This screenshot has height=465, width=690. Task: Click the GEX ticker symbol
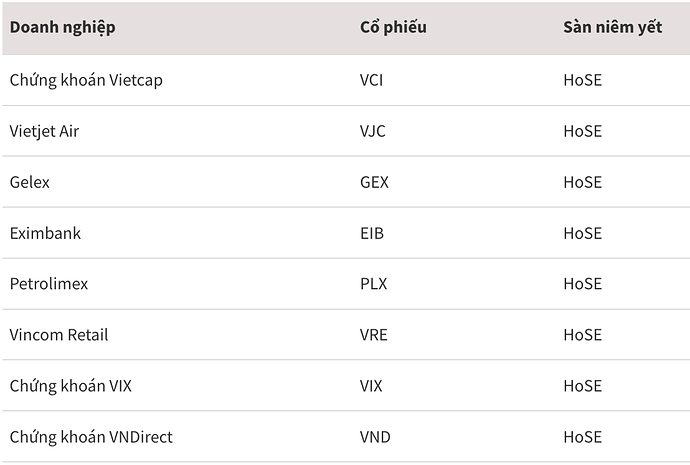coord(374,182)
